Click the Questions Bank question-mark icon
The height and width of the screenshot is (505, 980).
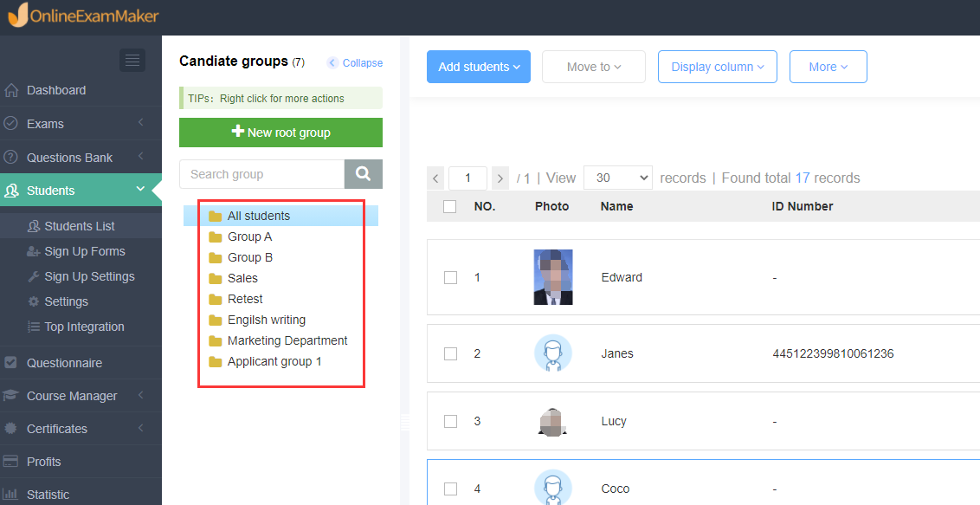click(x=10, y=157)
